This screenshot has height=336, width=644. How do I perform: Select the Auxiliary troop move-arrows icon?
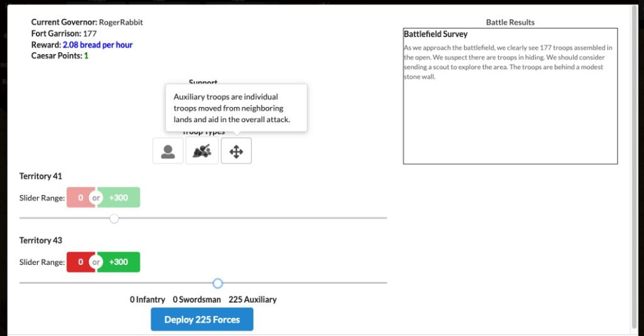(x=236, y=151)
